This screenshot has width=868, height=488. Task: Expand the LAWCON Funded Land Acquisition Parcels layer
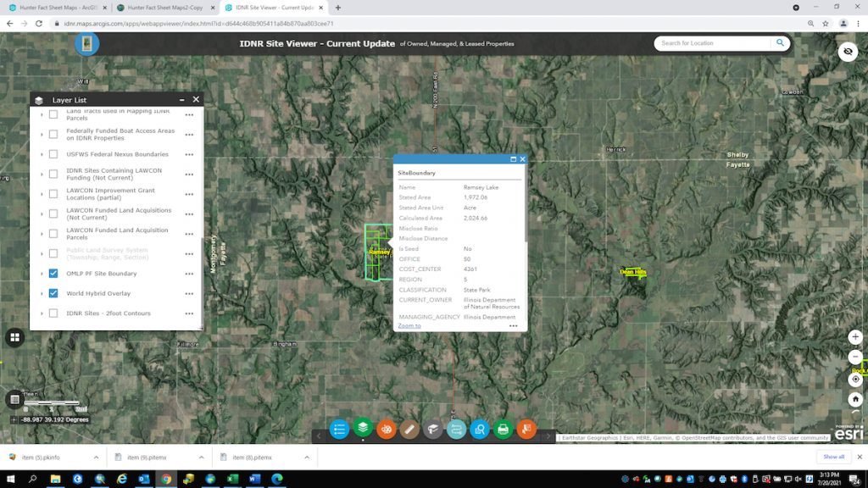pos(42,234)
